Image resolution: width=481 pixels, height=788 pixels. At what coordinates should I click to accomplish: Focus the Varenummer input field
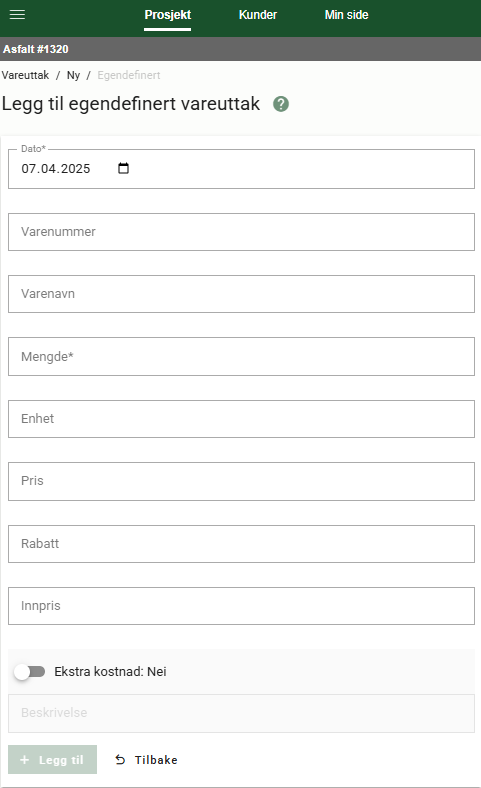pyautogui.click(x=241, y=232)
